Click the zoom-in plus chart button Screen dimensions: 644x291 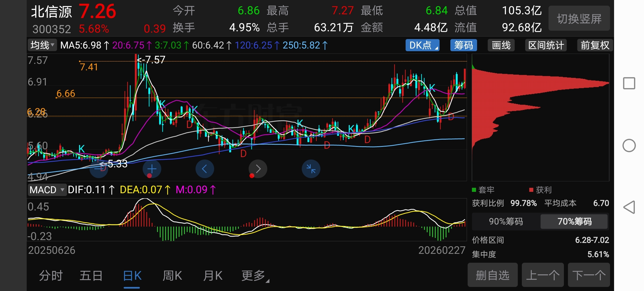point(152,169)
